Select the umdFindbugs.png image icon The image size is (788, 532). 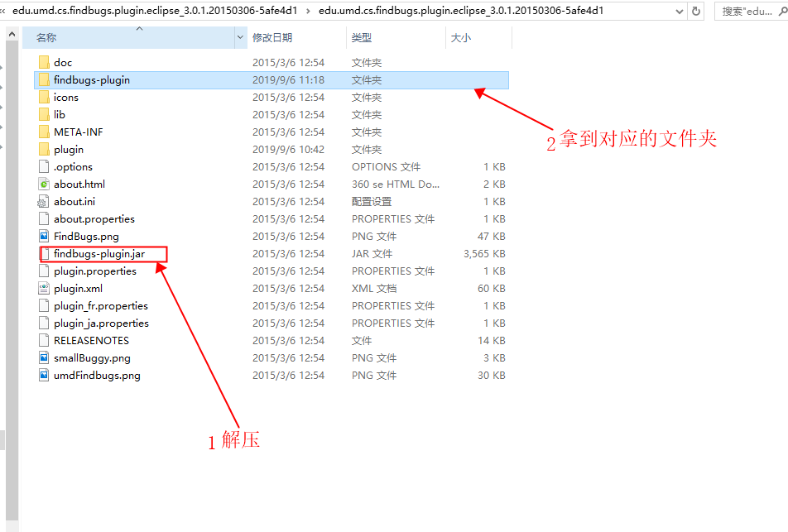click(44, 376)
